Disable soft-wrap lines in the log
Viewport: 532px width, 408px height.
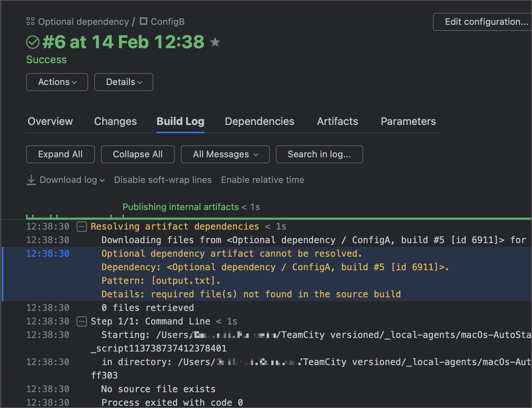[x=163, y=180]
